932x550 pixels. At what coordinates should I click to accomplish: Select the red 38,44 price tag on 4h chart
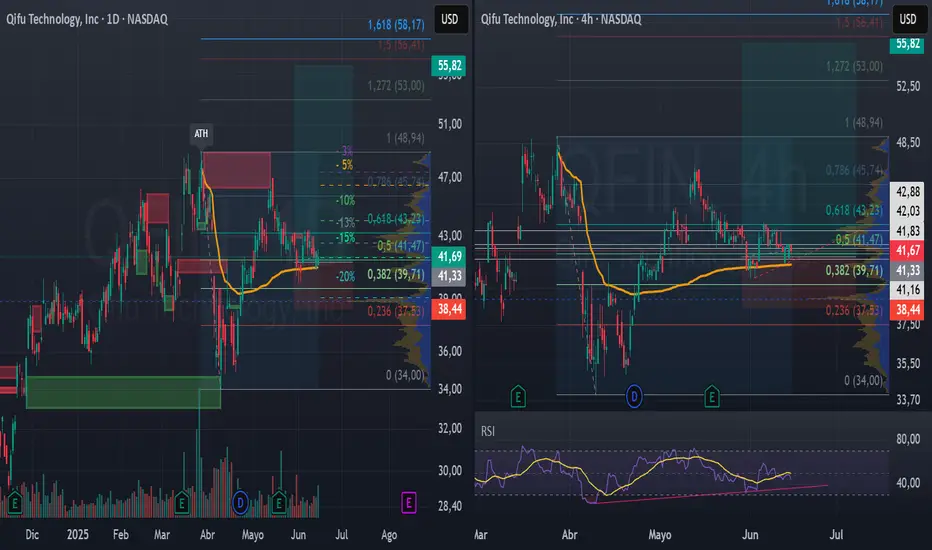pos(907,309)
